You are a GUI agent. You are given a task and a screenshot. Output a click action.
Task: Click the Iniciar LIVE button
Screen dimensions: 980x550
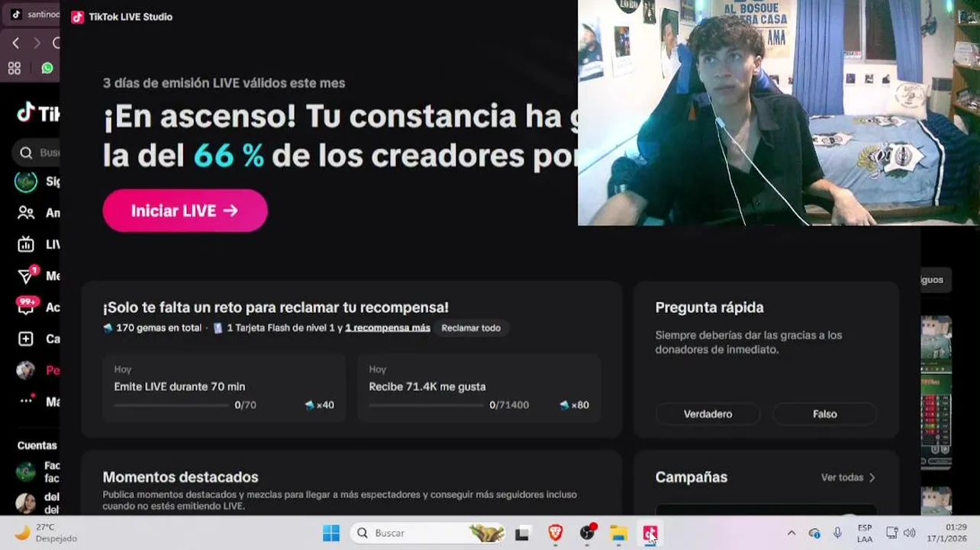185,211
